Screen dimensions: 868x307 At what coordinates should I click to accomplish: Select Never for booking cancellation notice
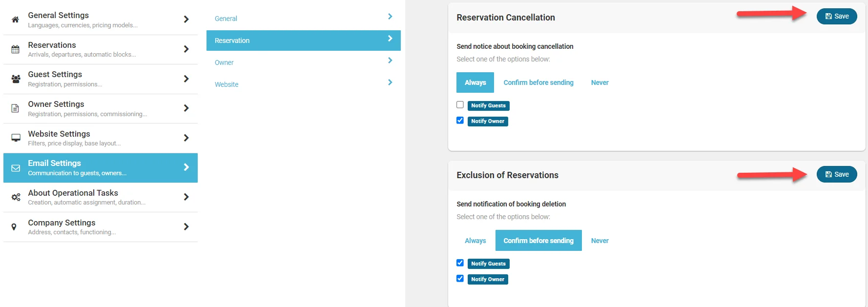(599, 82)
